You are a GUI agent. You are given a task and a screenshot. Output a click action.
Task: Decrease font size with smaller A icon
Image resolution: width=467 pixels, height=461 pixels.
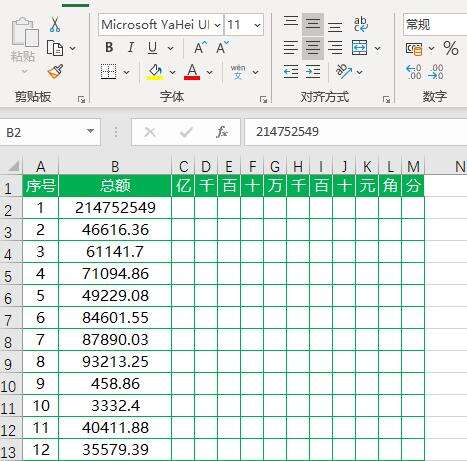click(x=222, y=48)
